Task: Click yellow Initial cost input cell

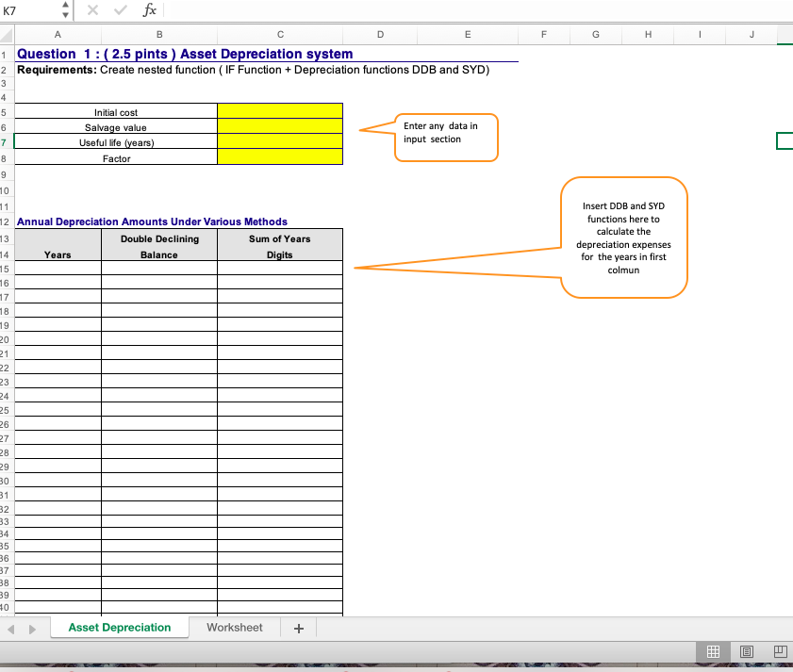Action: coord(280,110)
